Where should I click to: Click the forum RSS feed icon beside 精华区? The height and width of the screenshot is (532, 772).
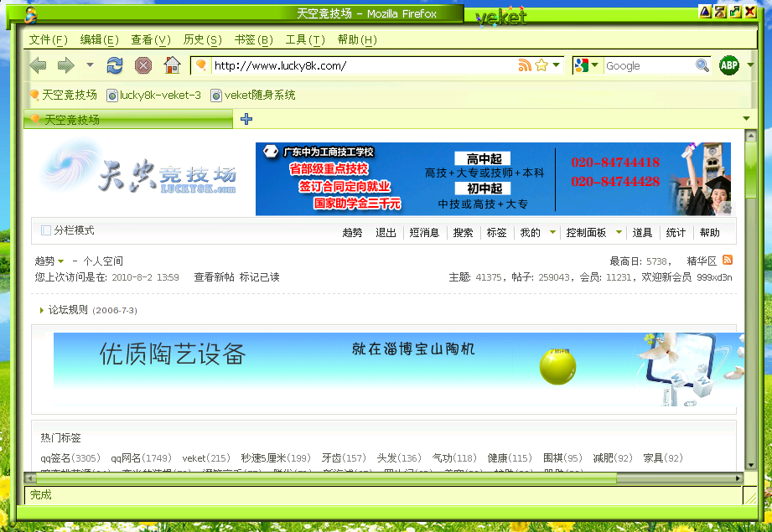coord(728,260)
